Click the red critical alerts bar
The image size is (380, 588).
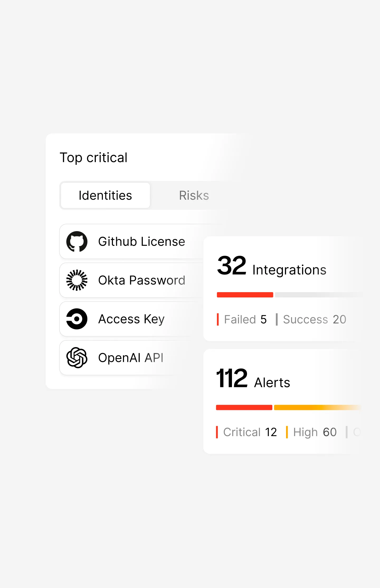pyautogui.click(x=244, y=408)
